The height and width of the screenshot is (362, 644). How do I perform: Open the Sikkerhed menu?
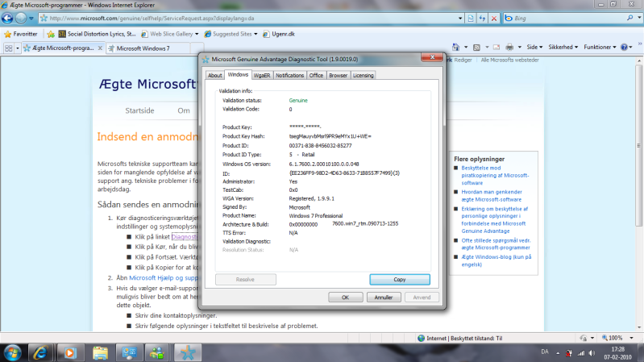(x=563, y=48)
